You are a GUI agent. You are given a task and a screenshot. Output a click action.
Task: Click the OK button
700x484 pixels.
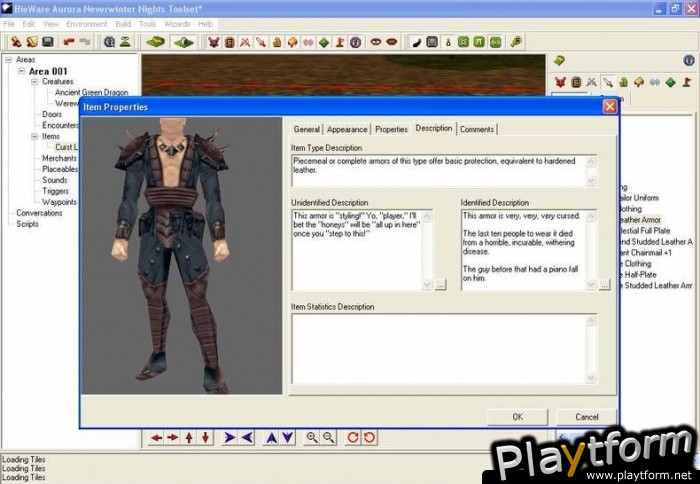[x=517, y=417]
